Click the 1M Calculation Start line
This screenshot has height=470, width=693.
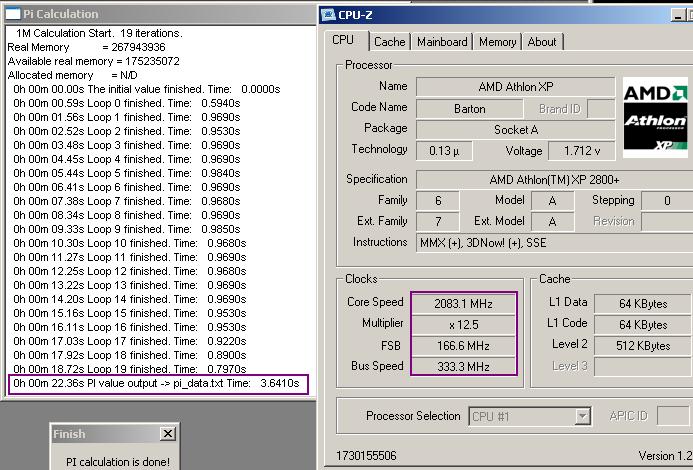point(99,33)
